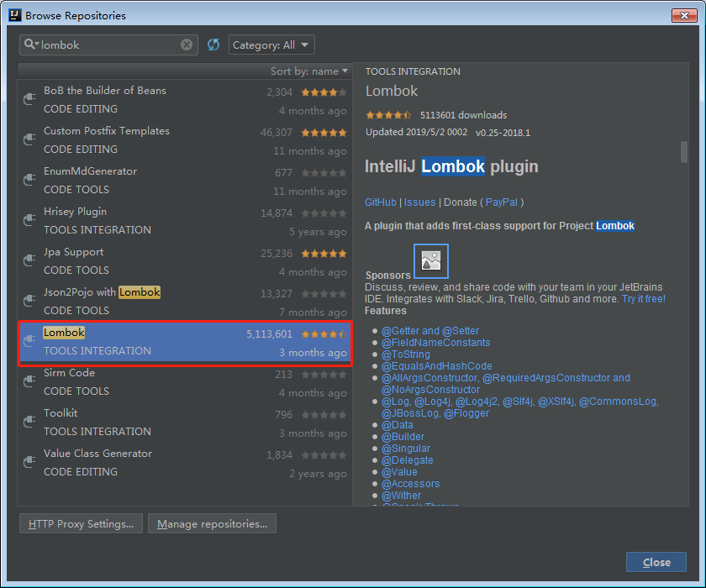Click the 5,113,601 download count
The height and width of the screenshot is (588, 706).
[269, 334]
